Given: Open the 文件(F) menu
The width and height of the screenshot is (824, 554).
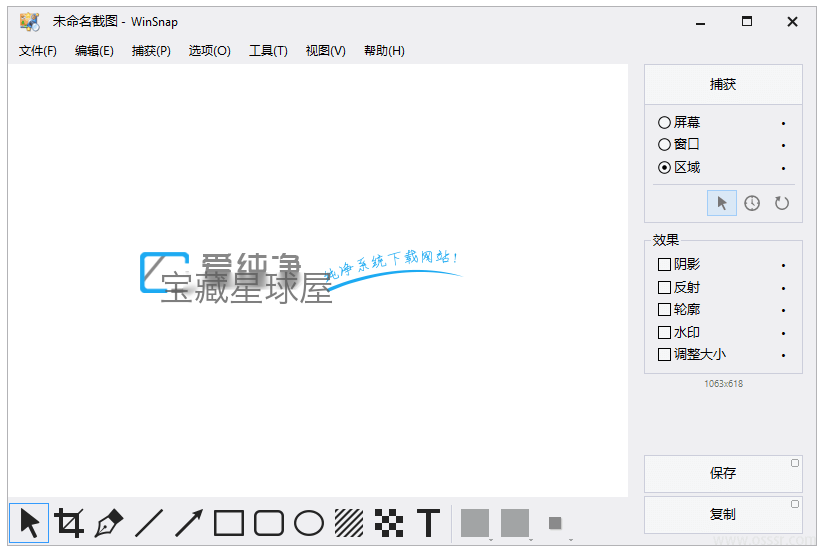Looking at the screenshot, I should (38, 50).
